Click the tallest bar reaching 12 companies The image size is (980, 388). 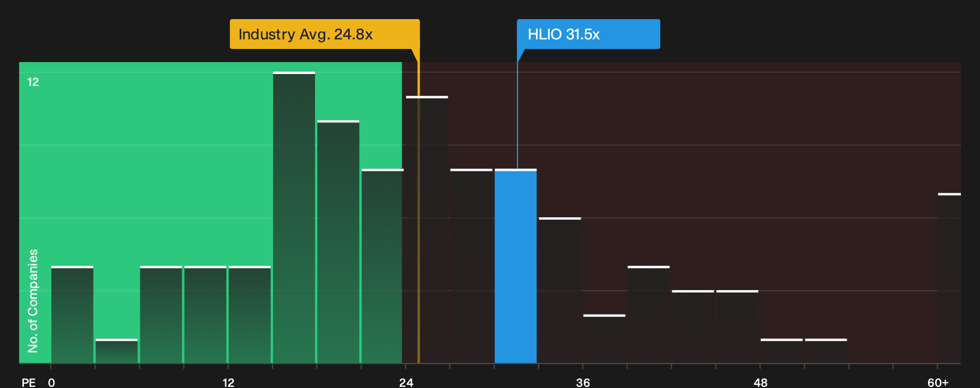pos(294,218)
